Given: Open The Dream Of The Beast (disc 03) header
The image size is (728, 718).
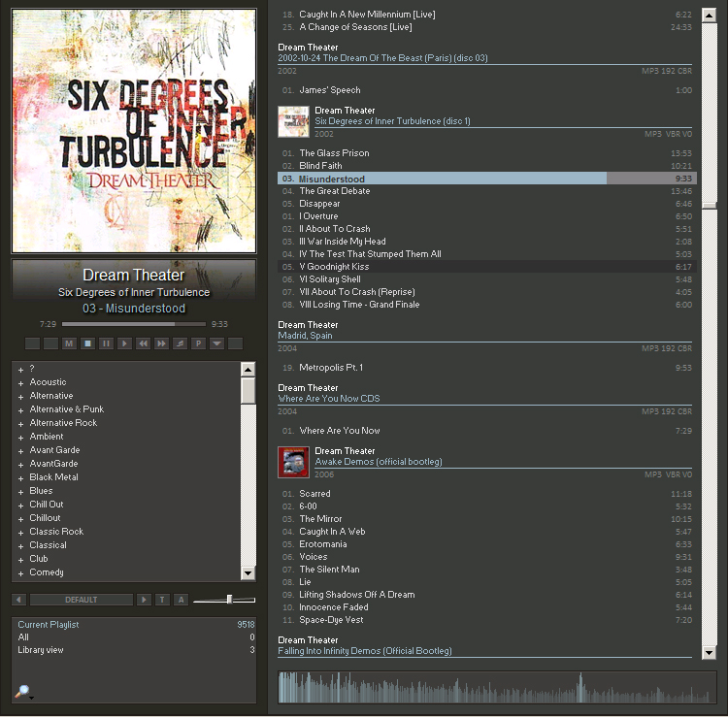Looking at the screenshot, I should tap(382, 58).
